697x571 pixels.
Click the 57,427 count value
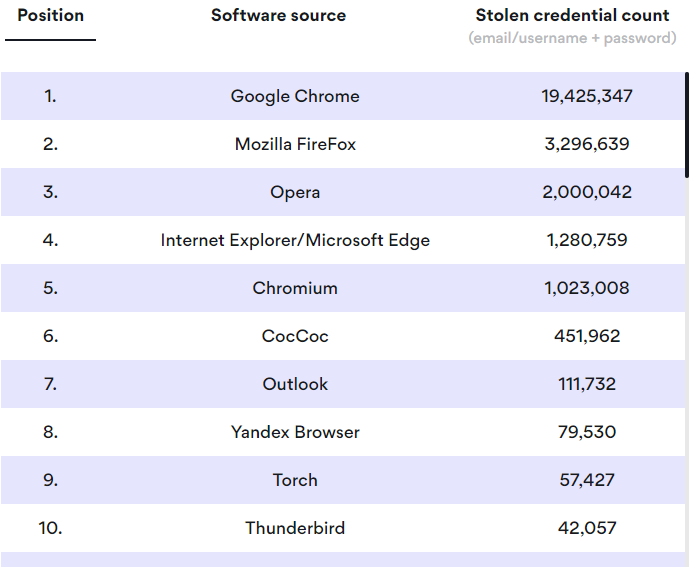(x=587, y=480)
